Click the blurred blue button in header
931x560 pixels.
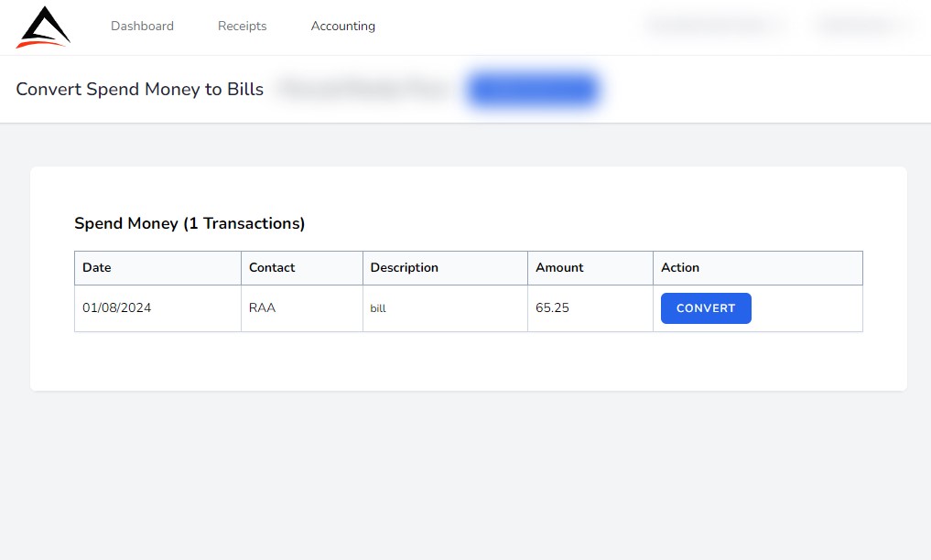click(x=533, y=90)
